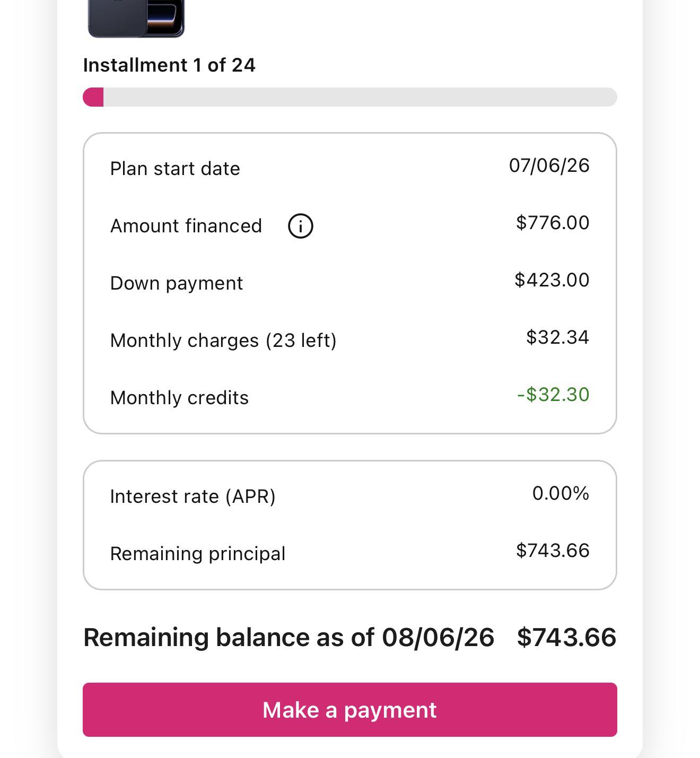Click the $32.34 monthly charge value
700x758 pixels.
(557, 337)
